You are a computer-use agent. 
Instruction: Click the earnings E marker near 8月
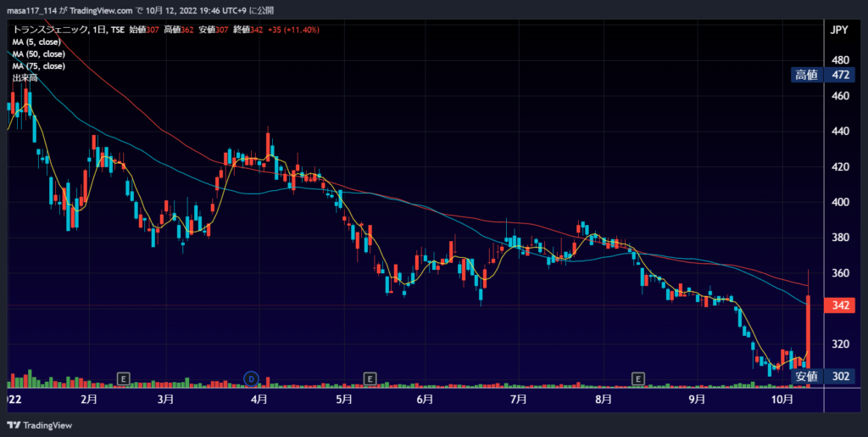click(x=638, y=378)
